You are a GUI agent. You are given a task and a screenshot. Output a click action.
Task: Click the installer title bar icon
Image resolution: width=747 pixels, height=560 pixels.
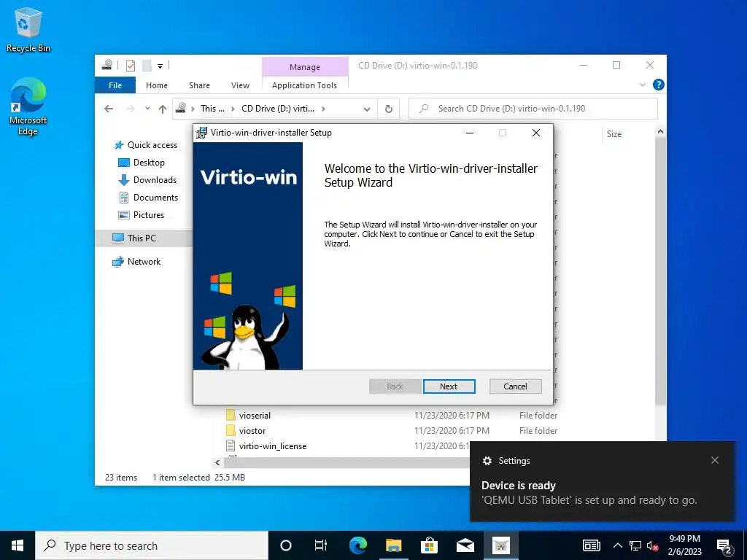tap(201, 133)
